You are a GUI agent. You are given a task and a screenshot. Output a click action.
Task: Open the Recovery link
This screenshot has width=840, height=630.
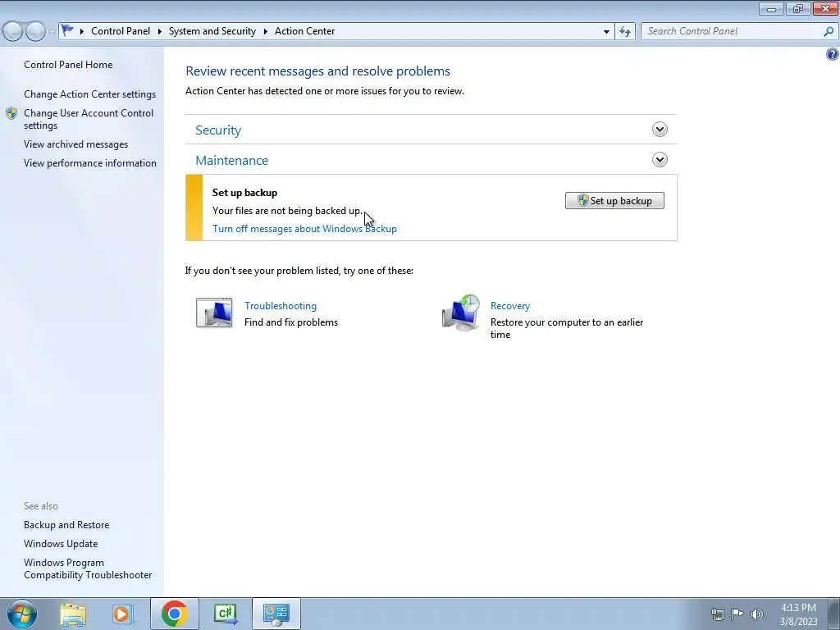click(510, 306)
